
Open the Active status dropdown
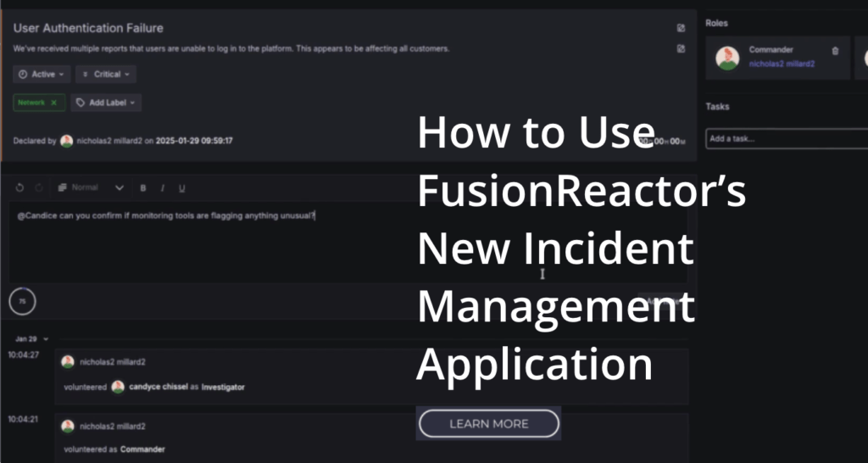coord(42,75)
